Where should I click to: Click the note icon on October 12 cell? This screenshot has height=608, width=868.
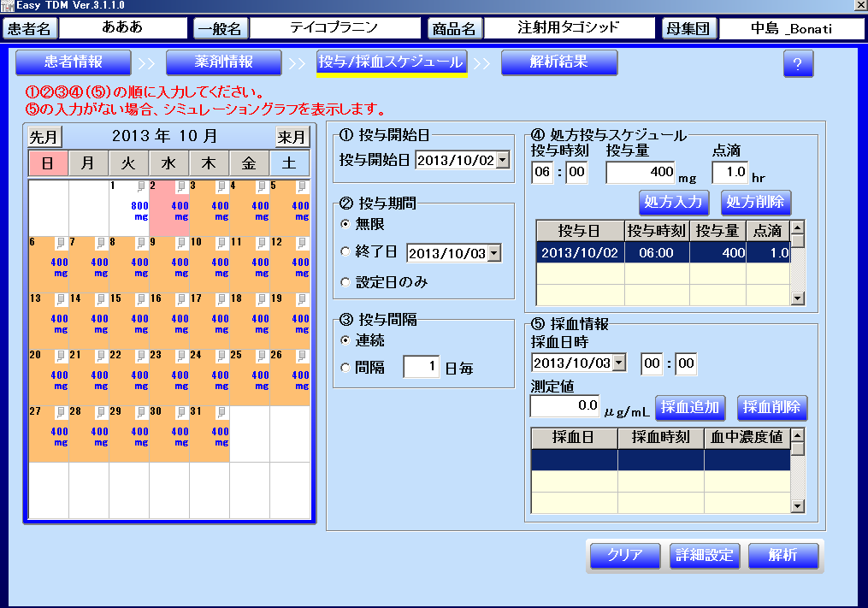pos(302,243)
